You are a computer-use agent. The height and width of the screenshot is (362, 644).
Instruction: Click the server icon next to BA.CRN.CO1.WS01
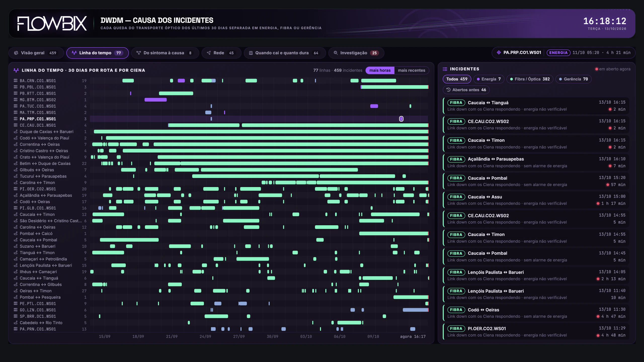[x=16, y=81]
